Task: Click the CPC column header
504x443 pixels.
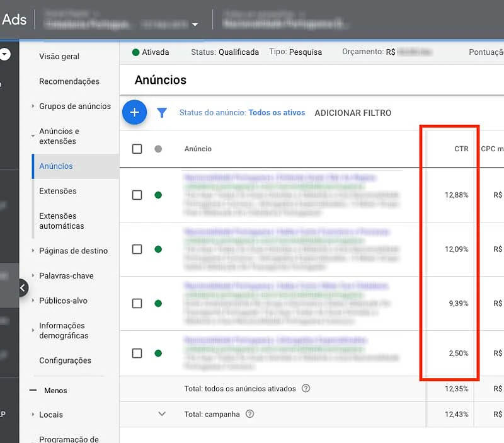Action: tap(492, 149)
